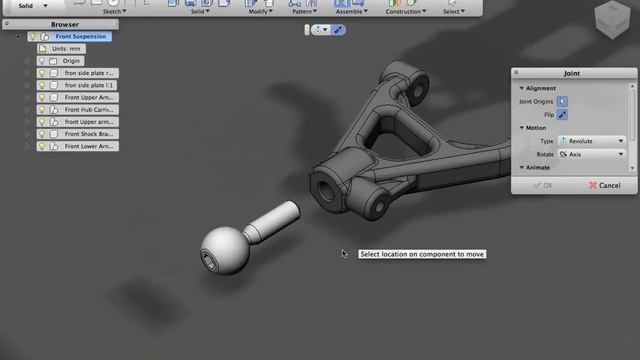Click the Joint dialog collapse dot
640x360 pixels.
[x=516, y=73]
